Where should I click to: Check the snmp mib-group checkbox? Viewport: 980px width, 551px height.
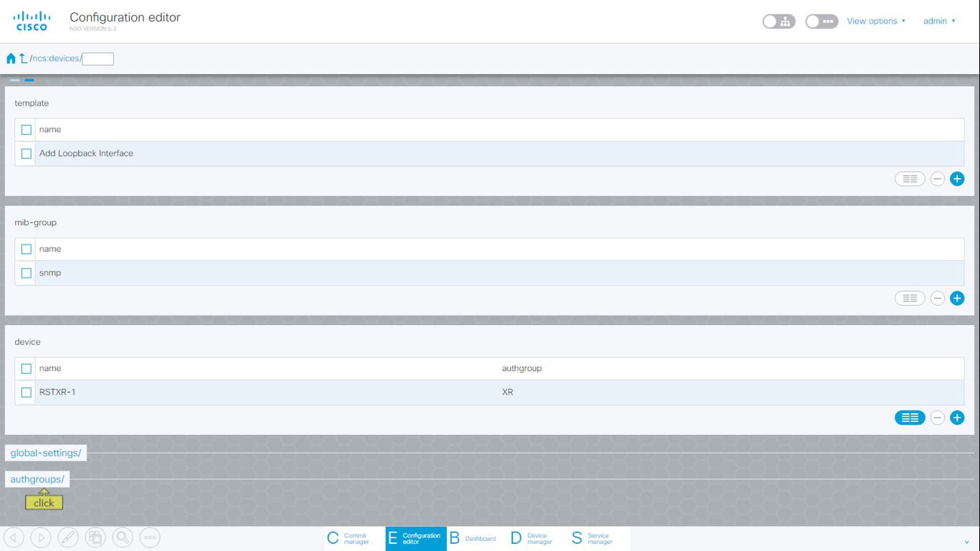tap(27, 273)
